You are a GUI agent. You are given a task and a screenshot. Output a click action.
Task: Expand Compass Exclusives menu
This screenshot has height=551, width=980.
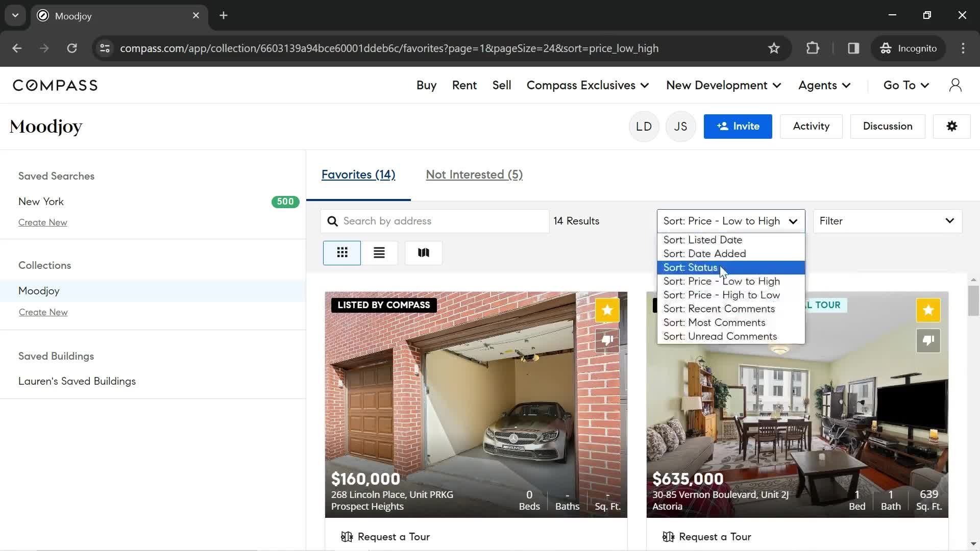coord(587,85)
